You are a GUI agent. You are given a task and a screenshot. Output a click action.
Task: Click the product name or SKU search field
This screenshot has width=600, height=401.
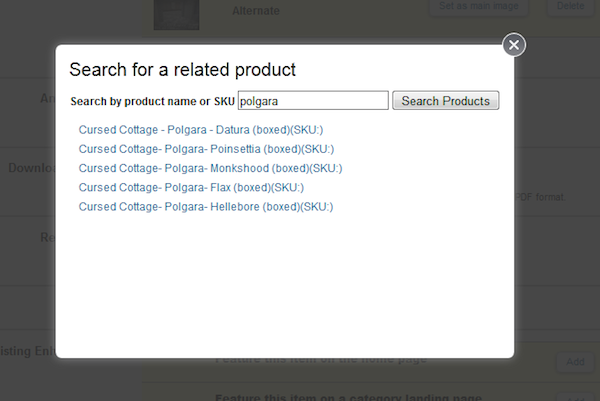313,101
